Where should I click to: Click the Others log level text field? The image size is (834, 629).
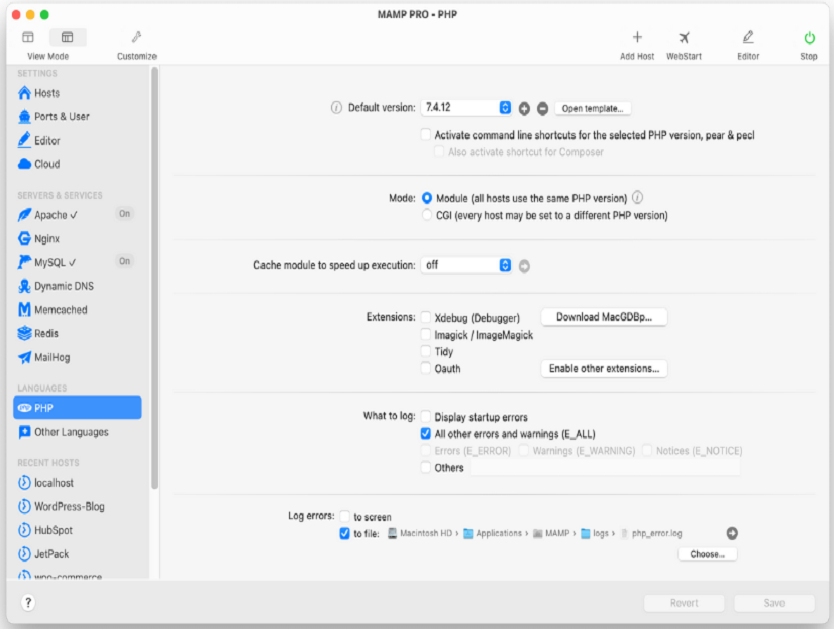[605, 468]
